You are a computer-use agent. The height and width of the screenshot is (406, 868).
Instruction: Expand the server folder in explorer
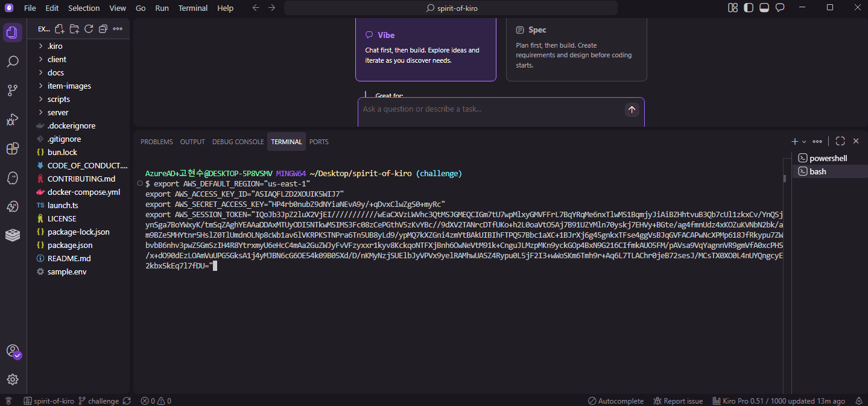click(58, 112)
